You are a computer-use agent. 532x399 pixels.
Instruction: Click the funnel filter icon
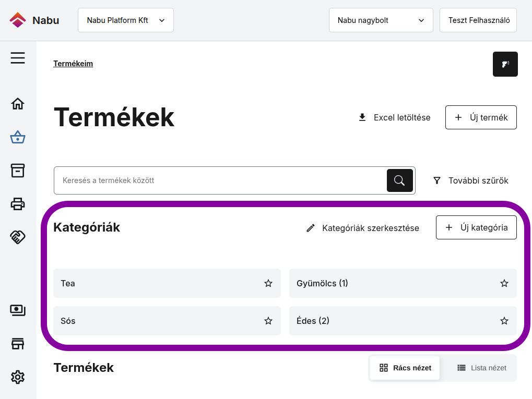point(437,180)
